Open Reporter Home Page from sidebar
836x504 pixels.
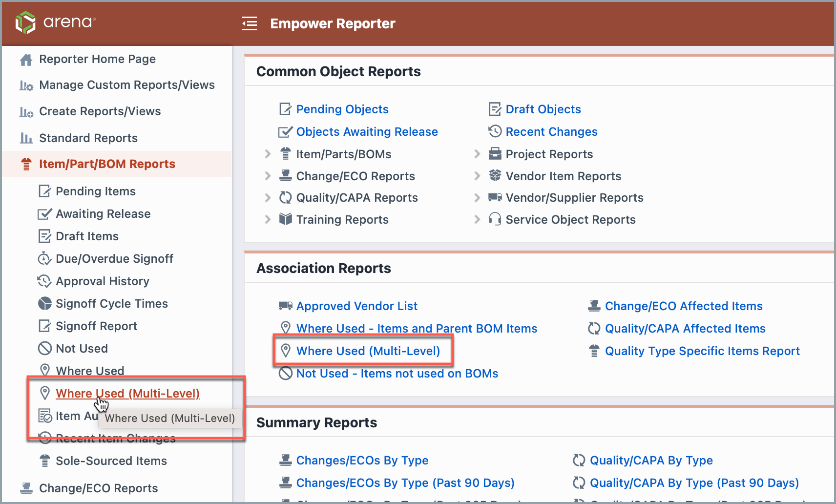pos(97,59)
